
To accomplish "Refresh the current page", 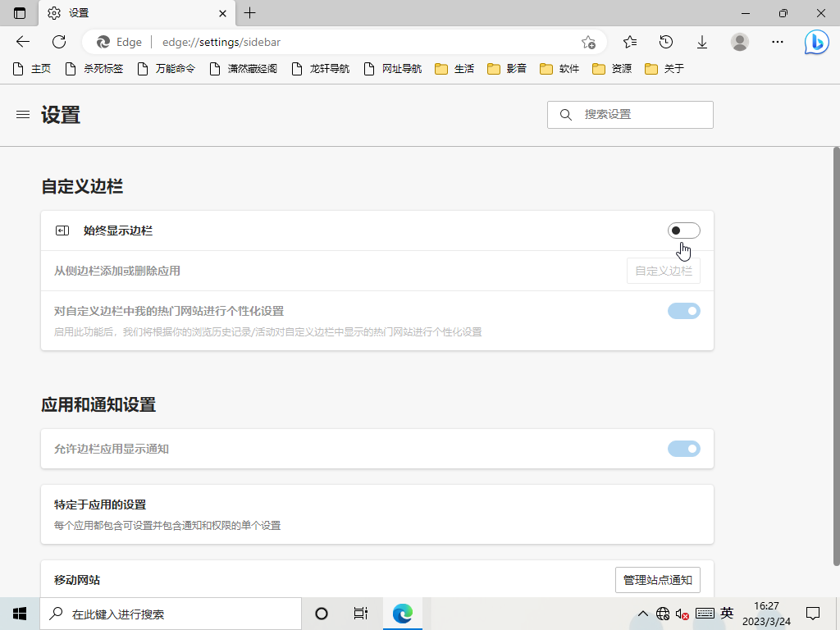I will (x=59, y=42).
